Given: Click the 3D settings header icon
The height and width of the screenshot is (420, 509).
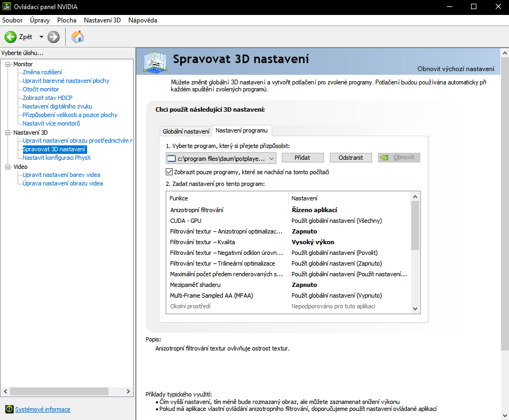Looking at the screenshot, I should 156,61.
